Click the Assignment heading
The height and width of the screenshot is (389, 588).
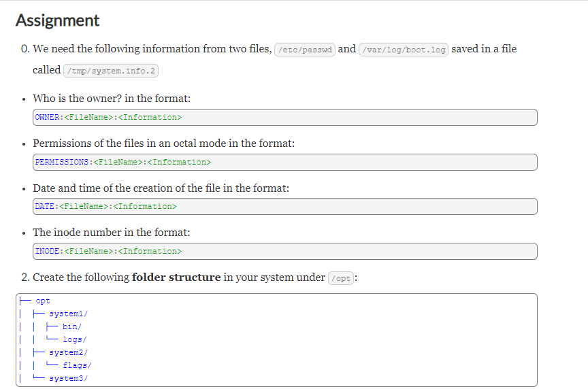tap(57, 20)
